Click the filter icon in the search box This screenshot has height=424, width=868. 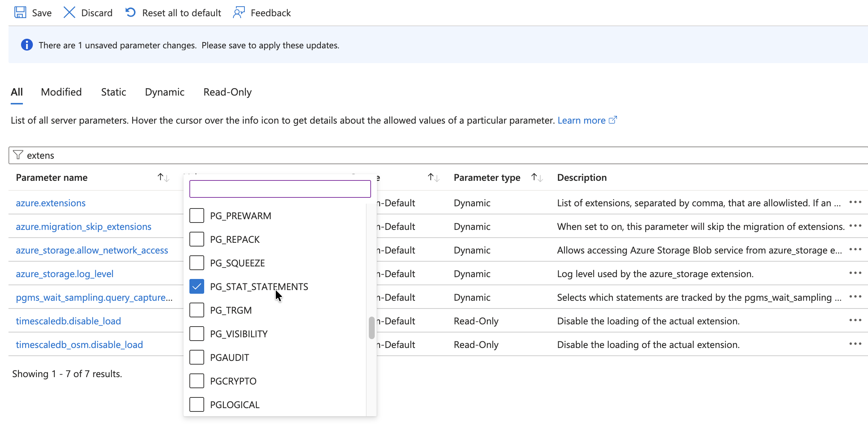(18, 155)
